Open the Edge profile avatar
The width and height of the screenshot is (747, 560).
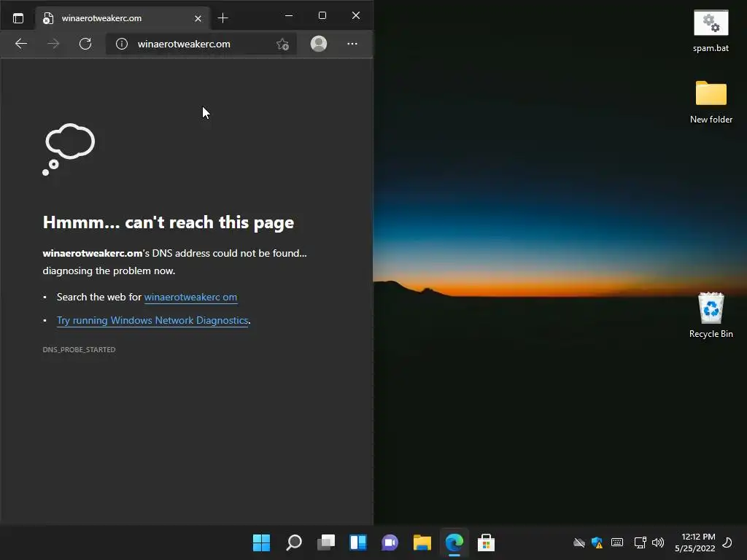click(x=319, y=43)
